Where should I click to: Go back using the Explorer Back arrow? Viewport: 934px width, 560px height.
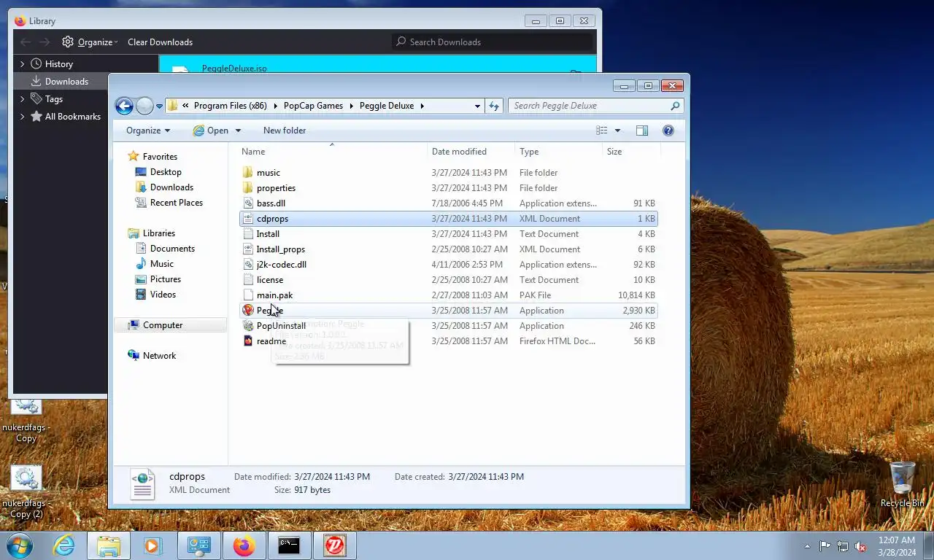pyautogui.click(x=124, y=106)
